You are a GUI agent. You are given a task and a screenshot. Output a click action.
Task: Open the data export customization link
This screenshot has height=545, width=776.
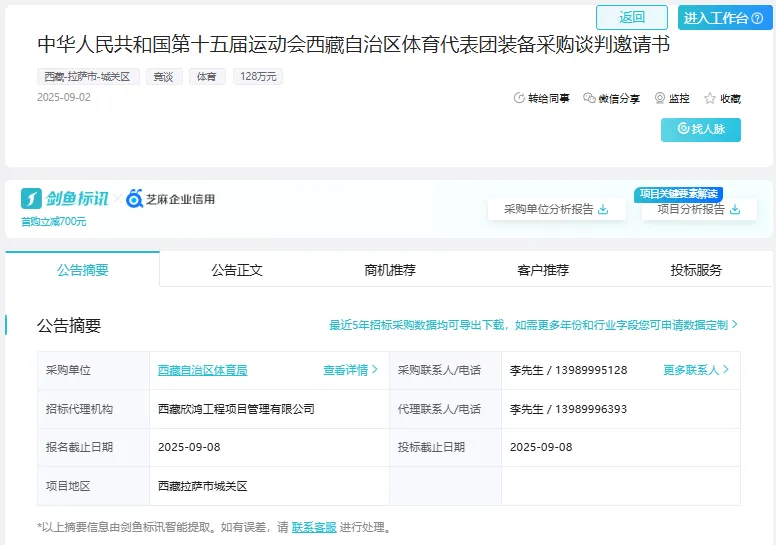(534, 325)
